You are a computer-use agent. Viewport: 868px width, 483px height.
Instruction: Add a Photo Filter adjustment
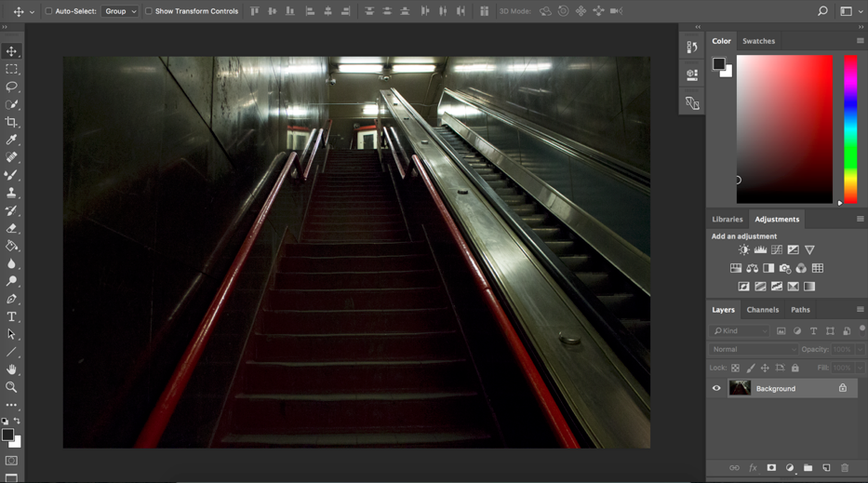pyautogui.click(x=785, y=268)
